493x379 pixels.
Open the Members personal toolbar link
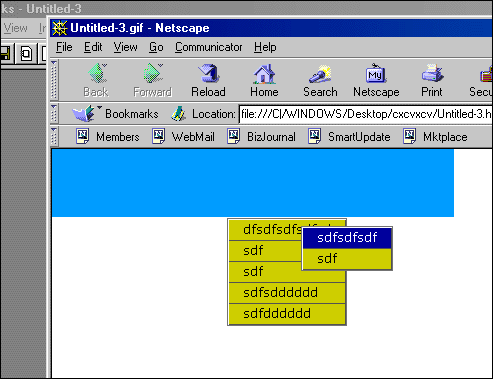click(x=108, y=137)
